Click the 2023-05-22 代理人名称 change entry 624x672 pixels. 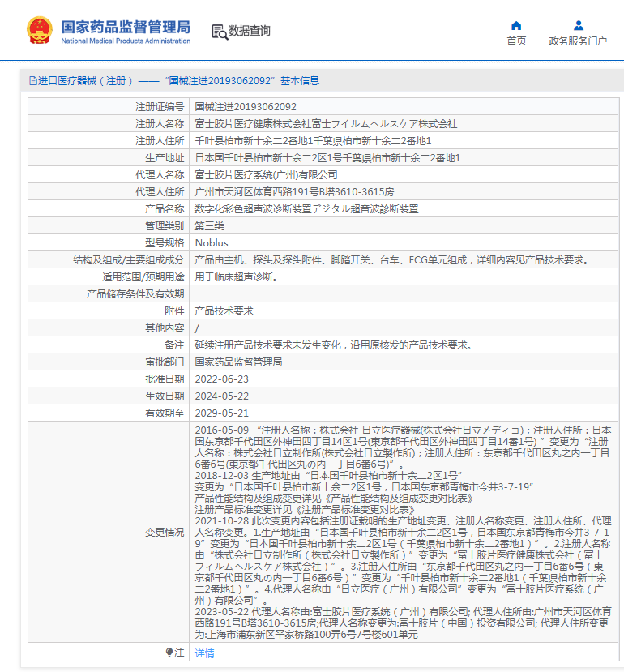pyautogui.click(x=403, y=623)
